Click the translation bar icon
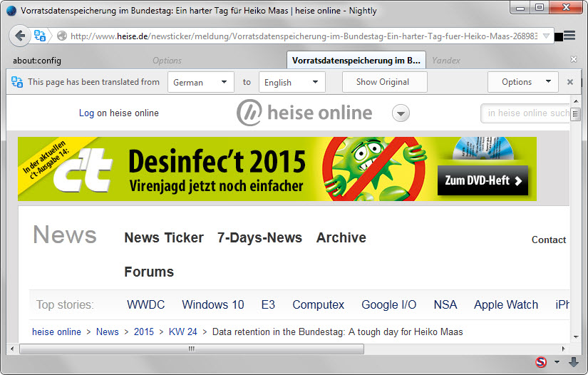The height and width of the screenshot is (375, 588). 17,82
